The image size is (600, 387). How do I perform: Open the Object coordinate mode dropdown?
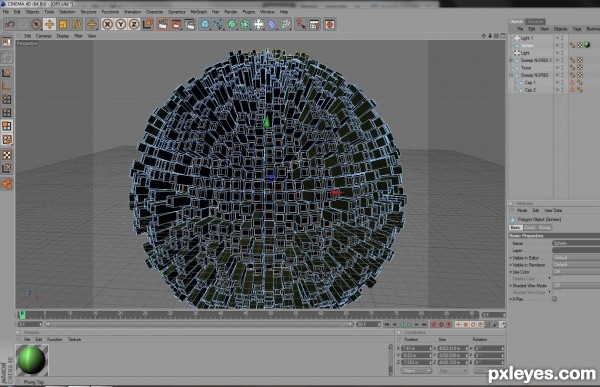(x=416, y=371)
